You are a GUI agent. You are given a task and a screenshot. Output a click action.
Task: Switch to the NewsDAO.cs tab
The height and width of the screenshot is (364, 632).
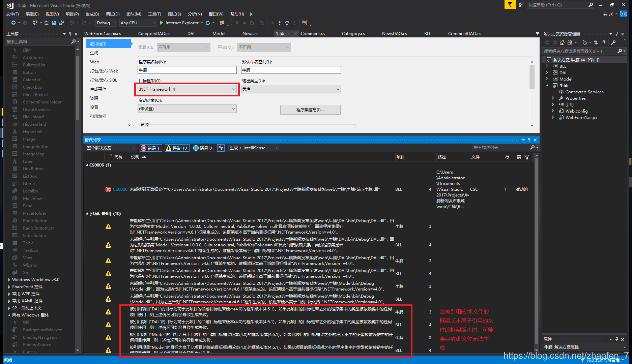[395, 34]
